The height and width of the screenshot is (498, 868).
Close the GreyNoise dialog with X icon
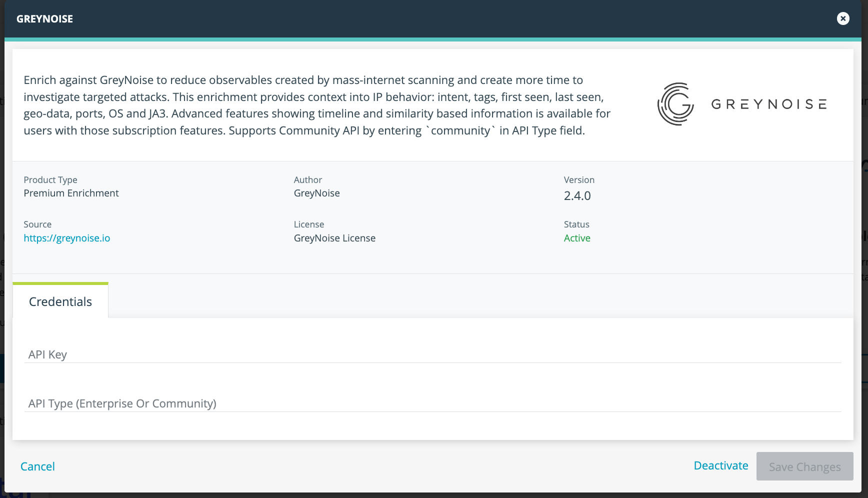pos(843,18)
